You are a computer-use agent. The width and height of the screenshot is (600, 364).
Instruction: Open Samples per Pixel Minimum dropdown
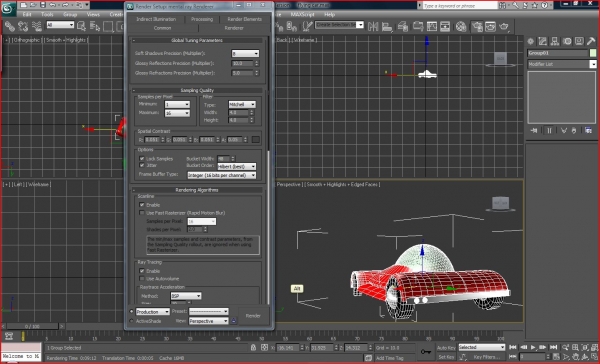point(177,104)
